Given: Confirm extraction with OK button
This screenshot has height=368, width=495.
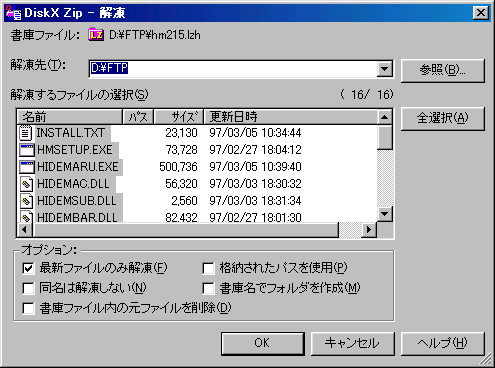Looking at the screenshot, I should coord(263,343).
